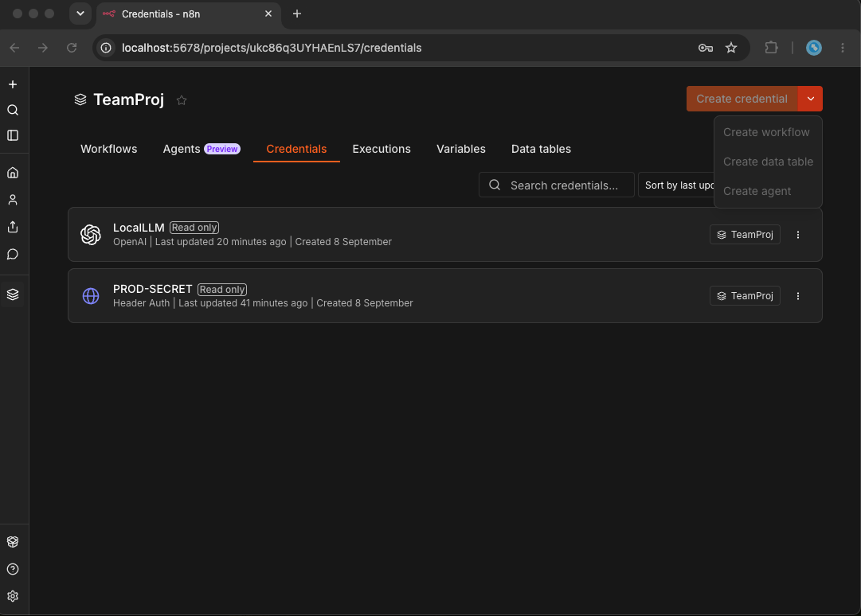Open the browser extensions puzzle icon
Viewport: 861px width, 616px height.
pyautogui.click(x=771, y=48)
